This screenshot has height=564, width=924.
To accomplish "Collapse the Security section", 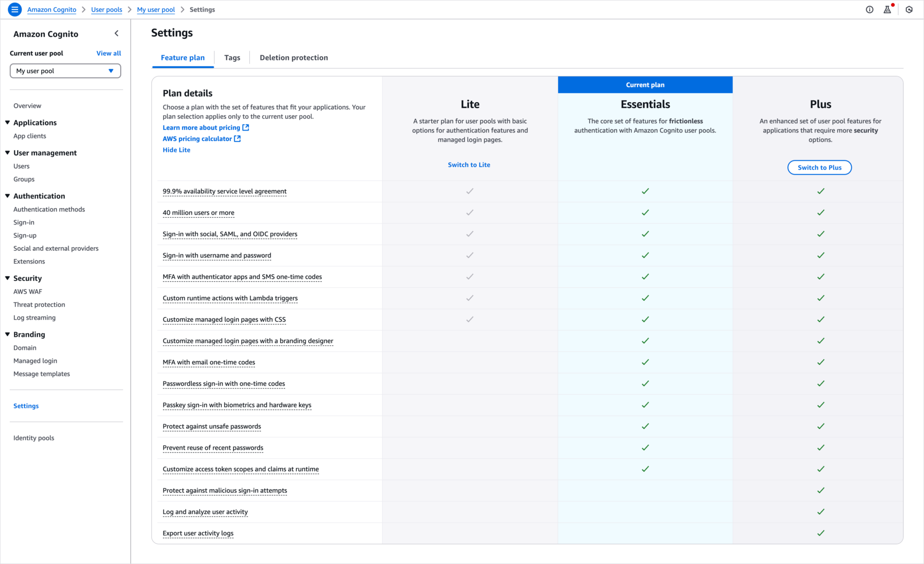I will [x=8, y=278].
